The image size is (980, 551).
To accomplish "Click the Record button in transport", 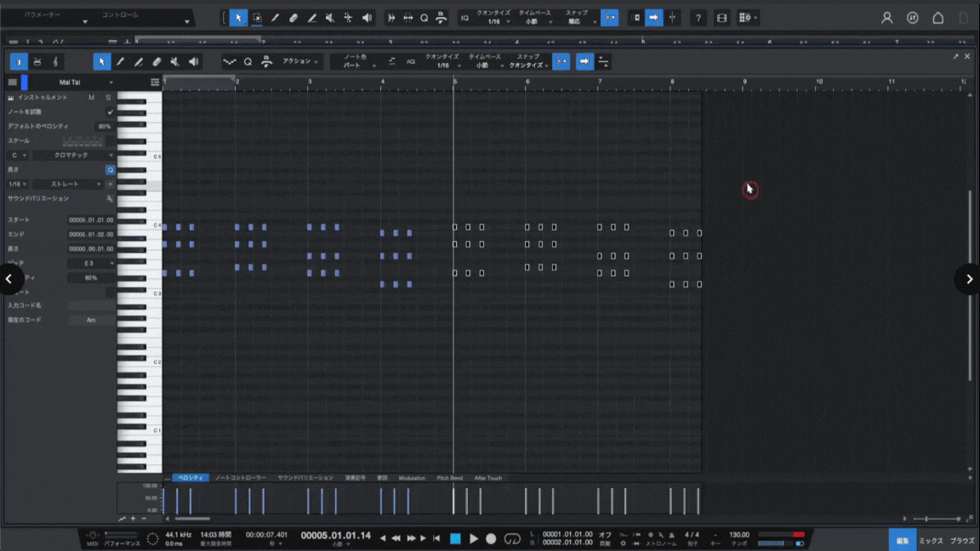I will (491, 539).
